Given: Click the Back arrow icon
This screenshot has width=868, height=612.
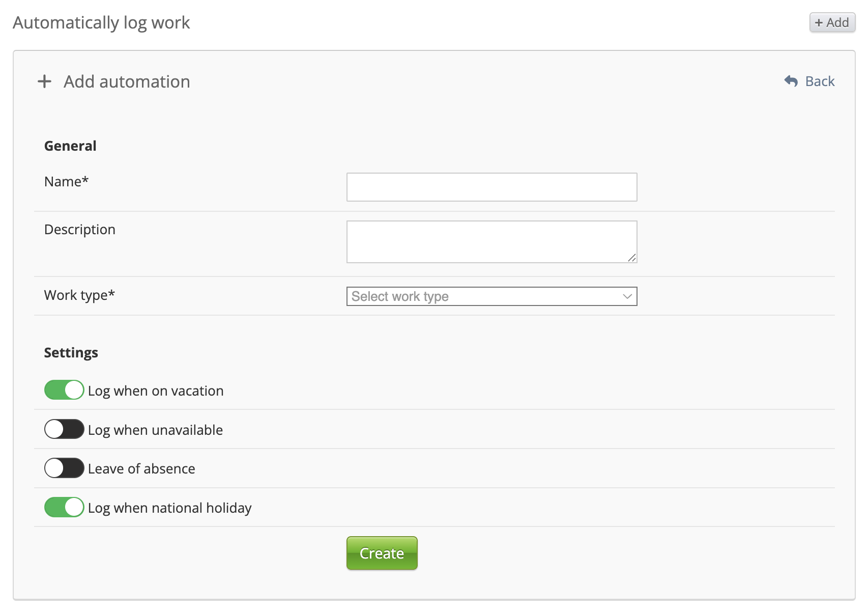Looking at the screenshot, I should tap(791, 81).
